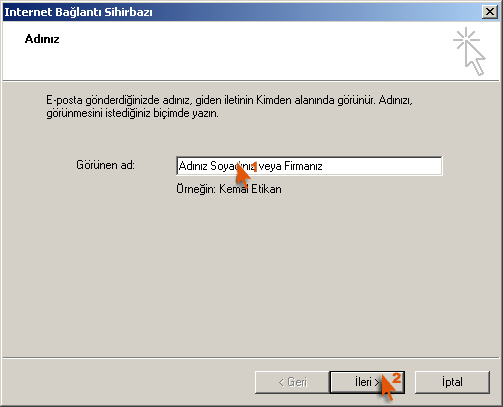Click empty area at right of name field

[x=383, y=166]
